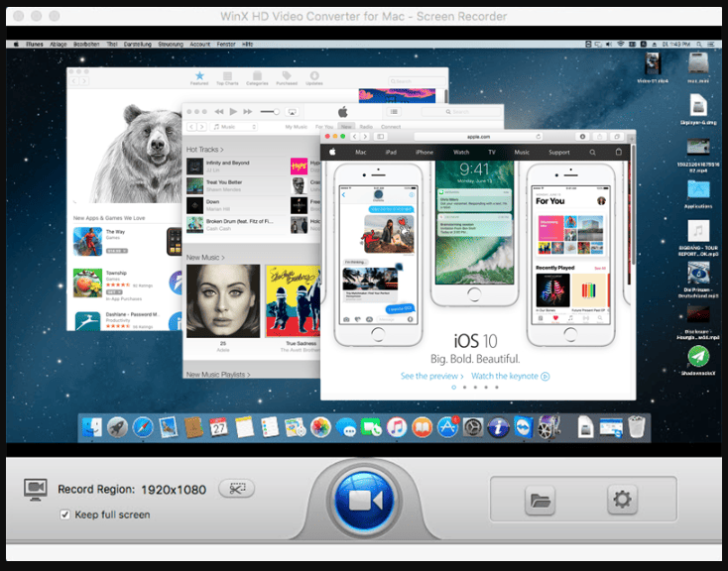Click the screen recorder monitor icon
The height and width of the screenshot is (571, 728).
pos(36,490)
